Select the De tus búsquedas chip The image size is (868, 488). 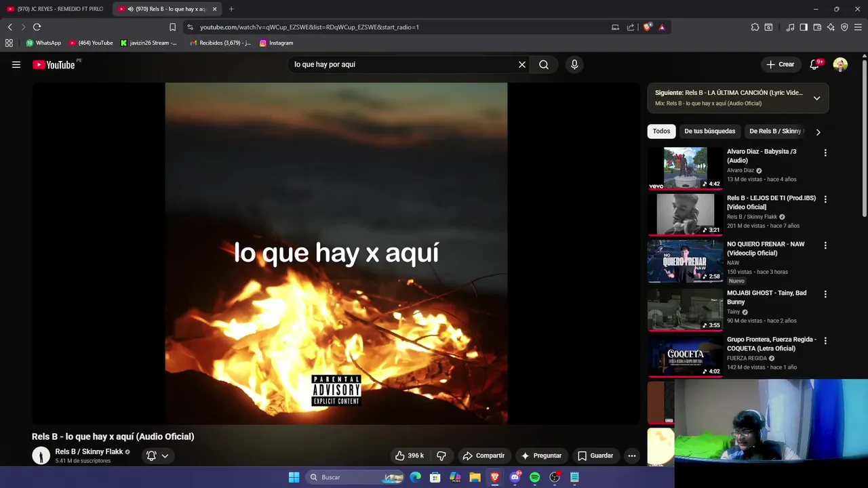(x=709, y=131)
